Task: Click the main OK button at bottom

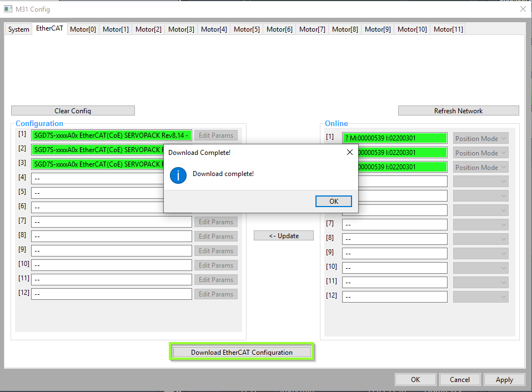Action: click(x=415, y=380)
